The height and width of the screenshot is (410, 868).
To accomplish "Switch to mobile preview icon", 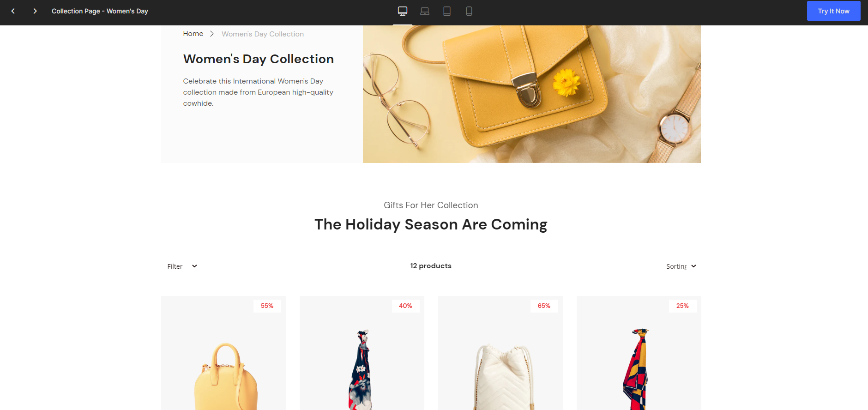I will (x=469, y=11).
